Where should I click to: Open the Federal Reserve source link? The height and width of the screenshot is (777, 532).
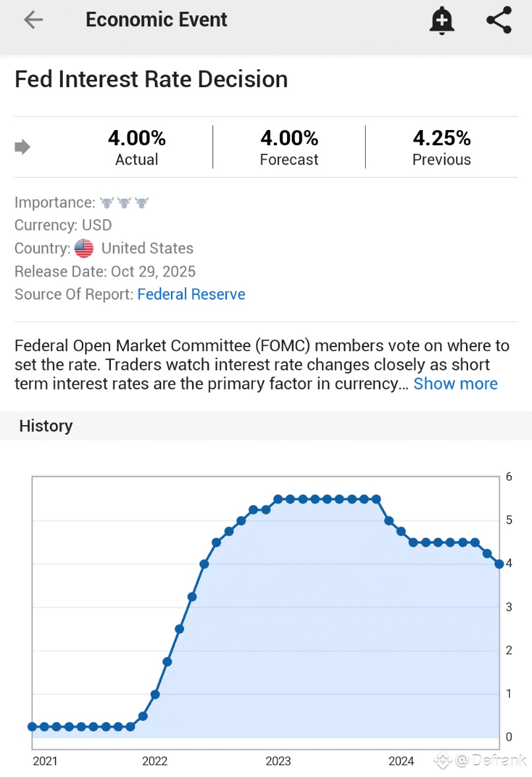click(191, 294)
